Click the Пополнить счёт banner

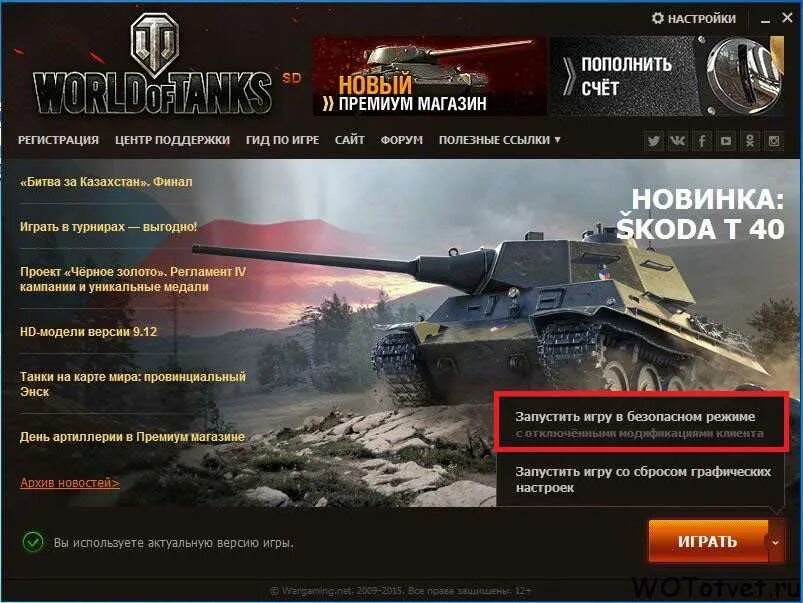667,76
